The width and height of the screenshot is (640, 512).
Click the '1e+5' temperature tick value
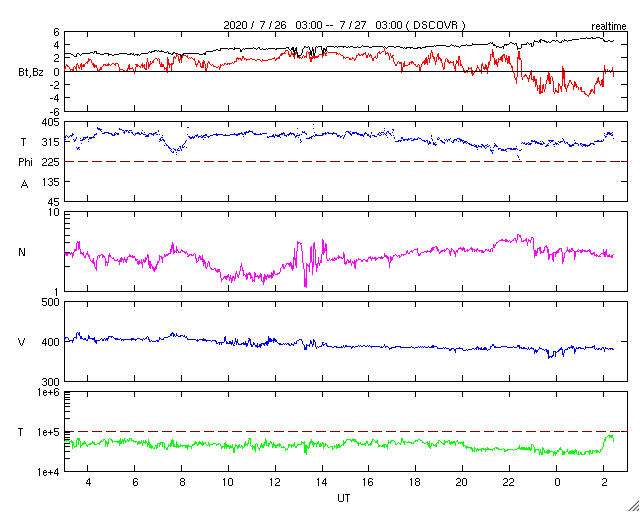coord(49,432)
